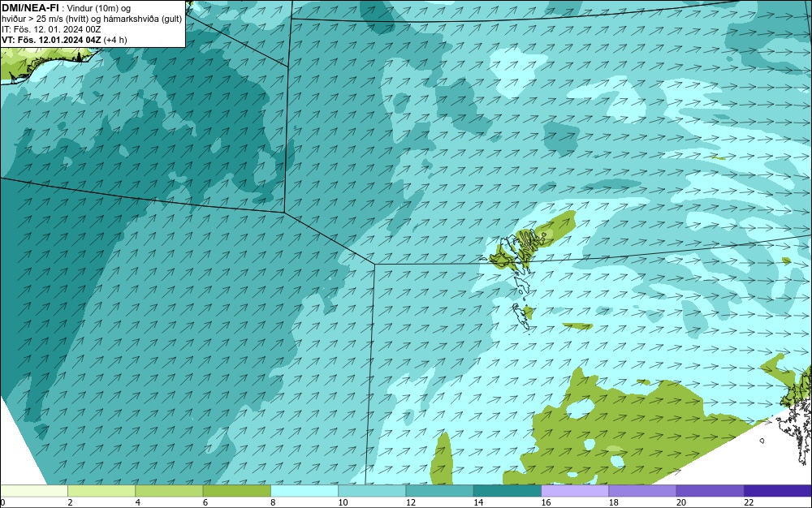The width and height of the screenshot is (812, 508).
Task: Click the legend scale label 18
Action: [614, 502]
